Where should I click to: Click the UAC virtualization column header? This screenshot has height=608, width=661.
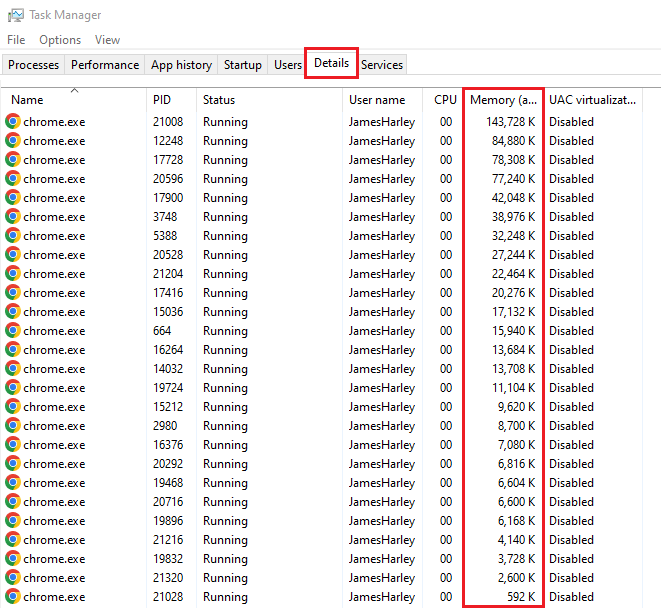(x=592, y=100)
